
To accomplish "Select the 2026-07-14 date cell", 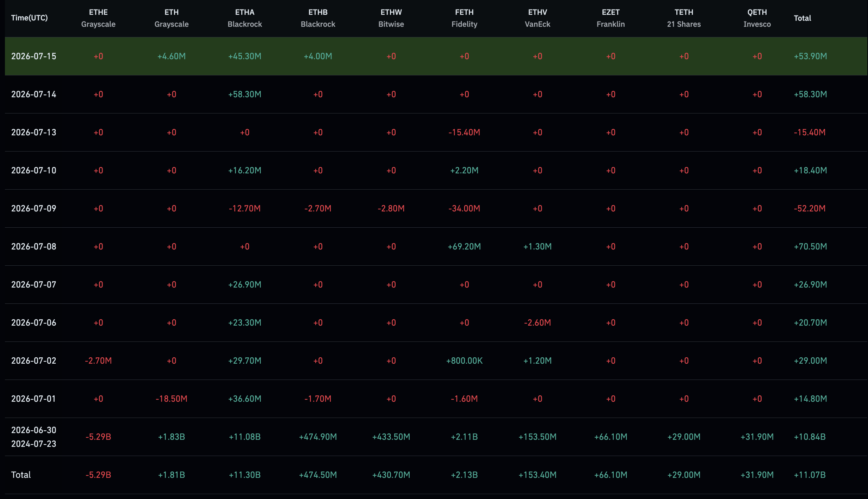I will tap(34, 94).
